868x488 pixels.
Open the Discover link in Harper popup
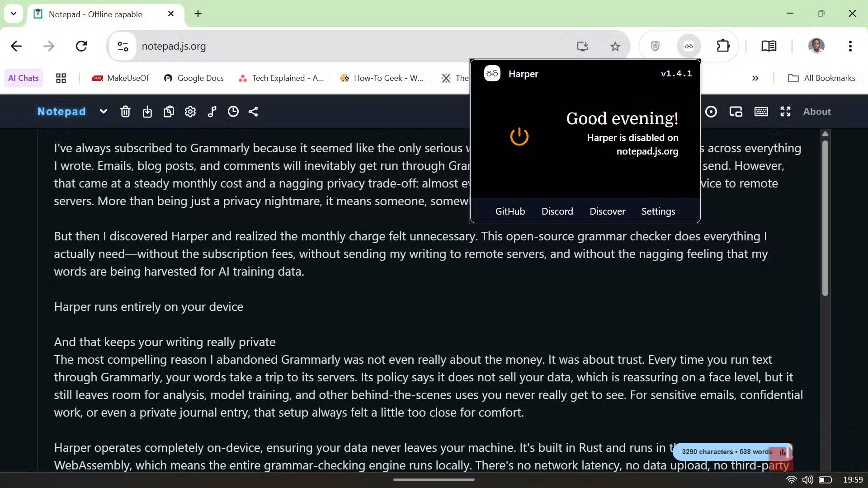click(607, 211)
